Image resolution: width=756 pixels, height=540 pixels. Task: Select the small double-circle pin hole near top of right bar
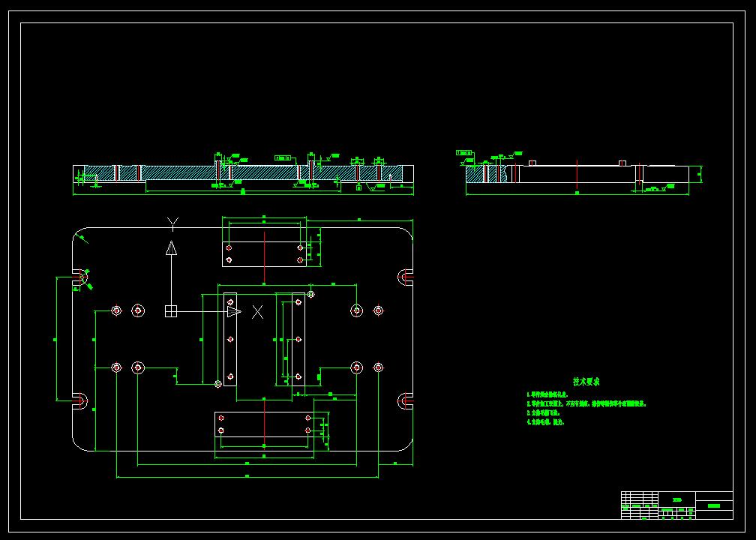311,294
